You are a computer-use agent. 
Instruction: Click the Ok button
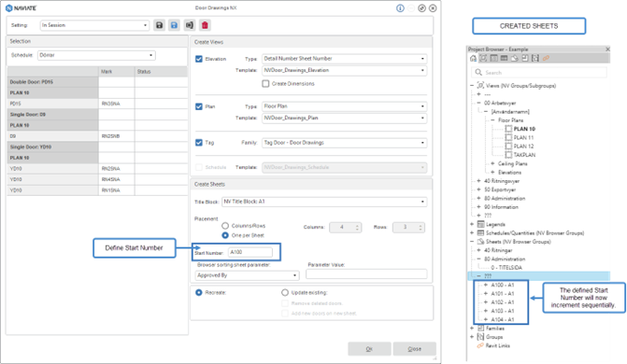click(369, 349)
